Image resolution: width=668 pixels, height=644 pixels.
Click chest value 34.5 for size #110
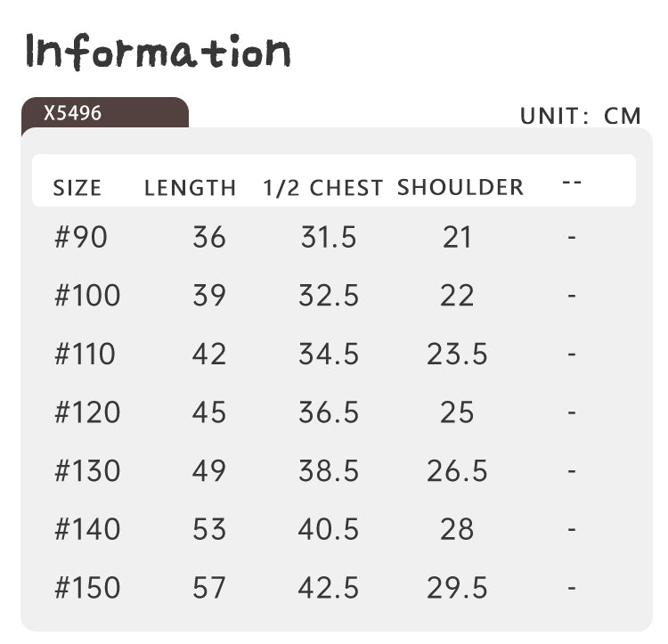tap(329, 354)
